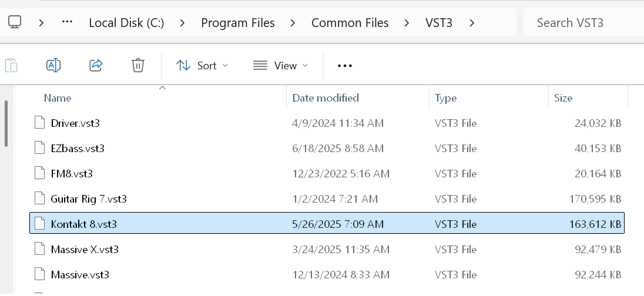Viewport: 644px width, 296px height.
Task: Click the Massive.vst3 file icon
Action: [40, 274]
